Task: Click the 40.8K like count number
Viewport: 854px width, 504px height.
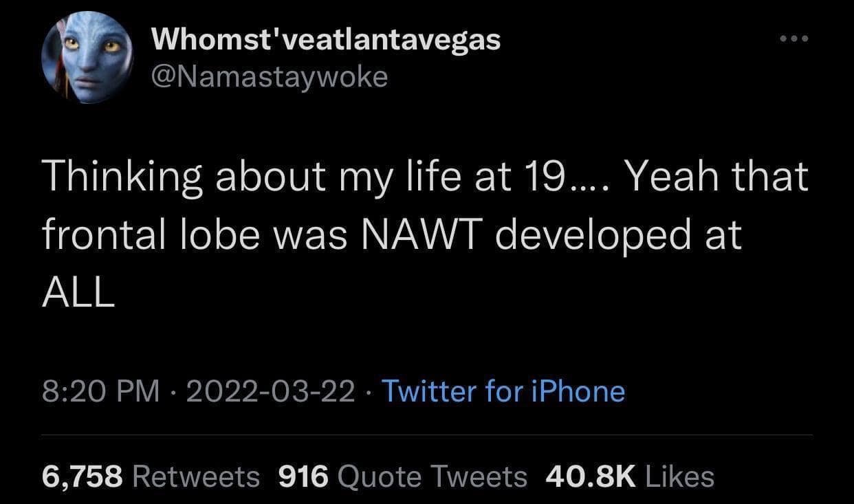Action: point(591,476)
